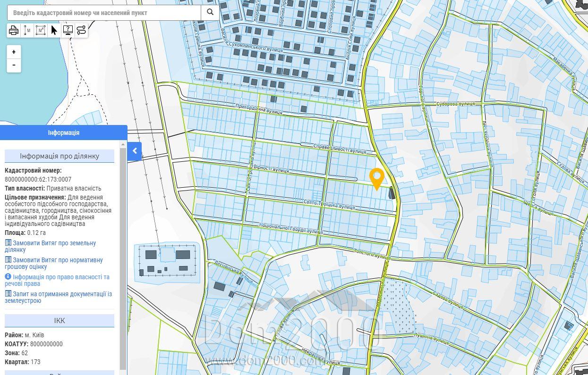
Task: Activate the arrow pointer selection tool
Action: (x=54, y=31)
